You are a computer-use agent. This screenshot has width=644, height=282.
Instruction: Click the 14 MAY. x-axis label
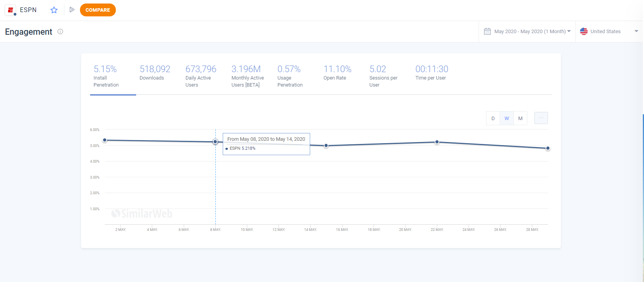[x=310, y=230]
